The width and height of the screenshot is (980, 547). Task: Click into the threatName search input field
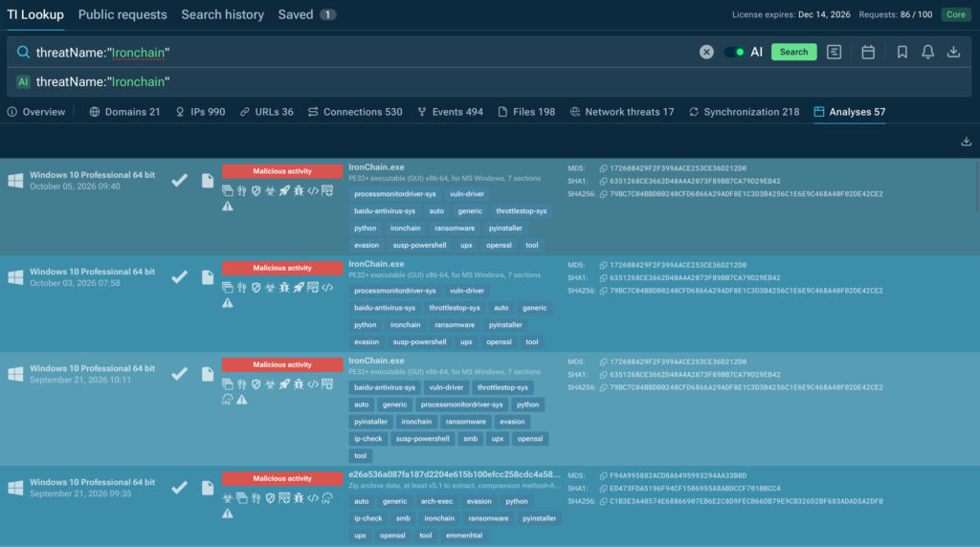point(363,53)
